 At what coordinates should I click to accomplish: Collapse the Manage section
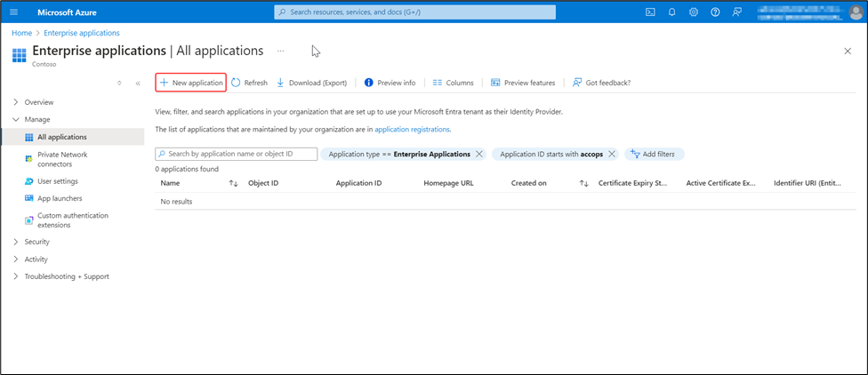15,119
